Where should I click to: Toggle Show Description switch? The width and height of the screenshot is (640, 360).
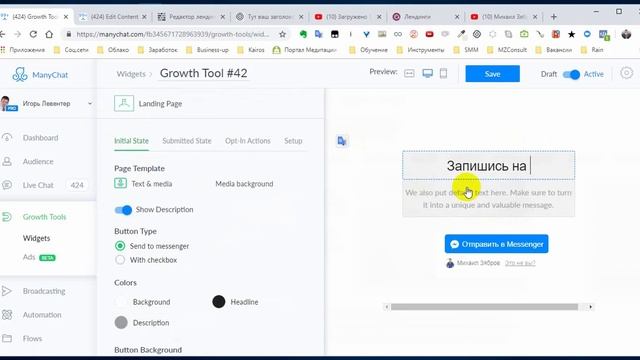tap(123, 210)
